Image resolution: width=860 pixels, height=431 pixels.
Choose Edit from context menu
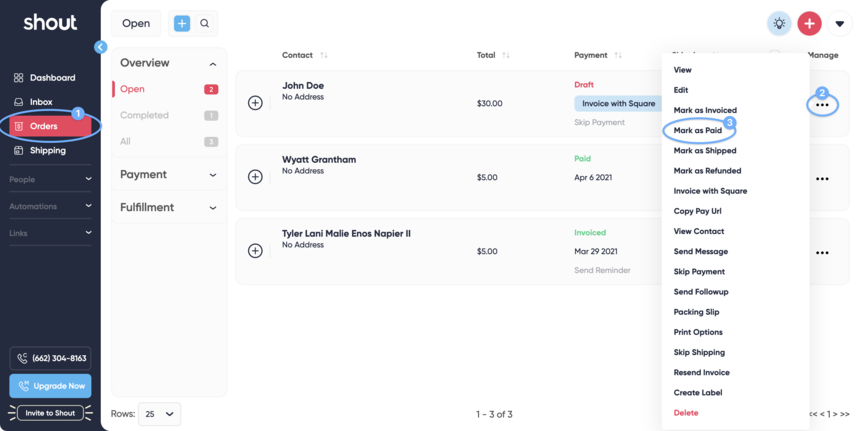pos(681,90)
